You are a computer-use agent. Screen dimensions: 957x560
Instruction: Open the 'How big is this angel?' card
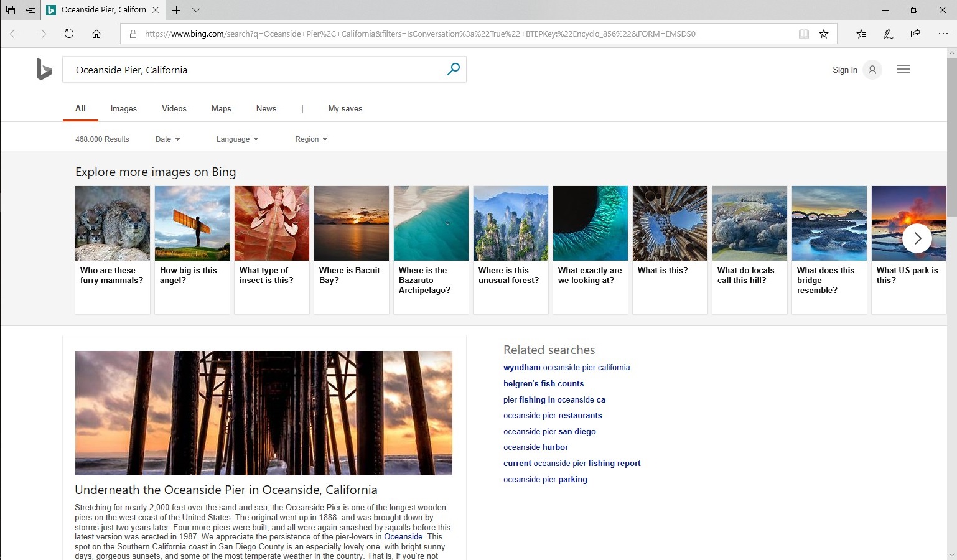click(192, 250)
